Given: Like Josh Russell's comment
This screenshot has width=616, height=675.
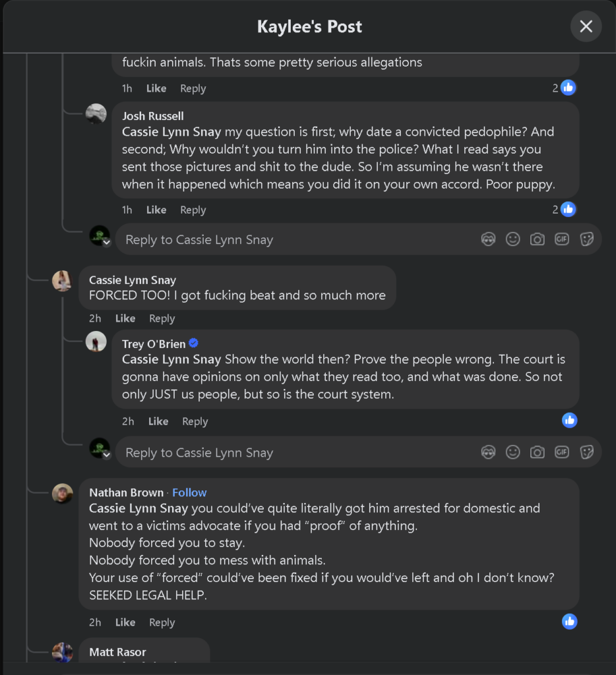Looking at the screenshot, I should coord(156,210).
